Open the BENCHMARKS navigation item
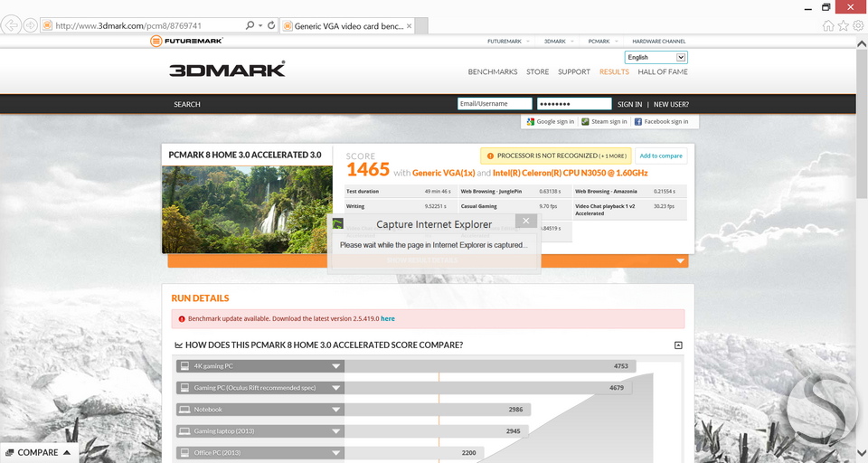The width and height of the screenshot is (868, 463). (493, 72)
